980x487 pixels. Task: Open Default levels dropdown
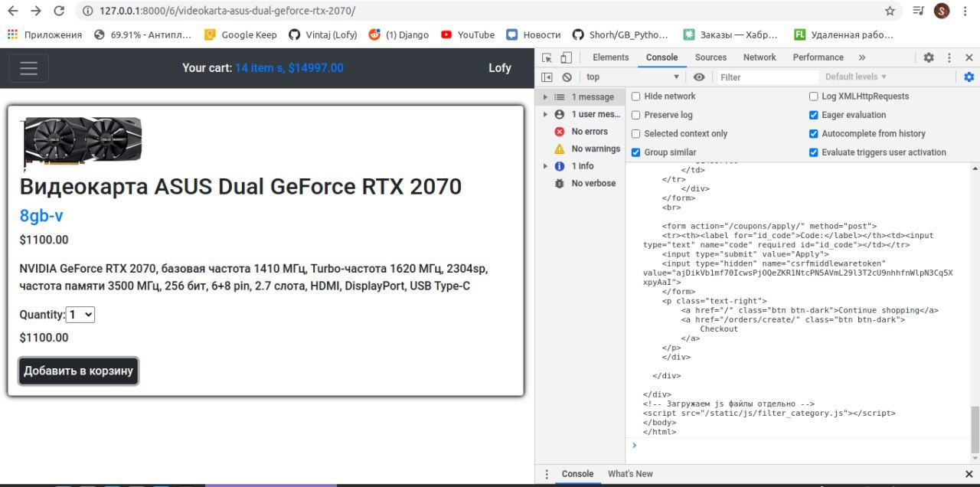click(856, 77)
